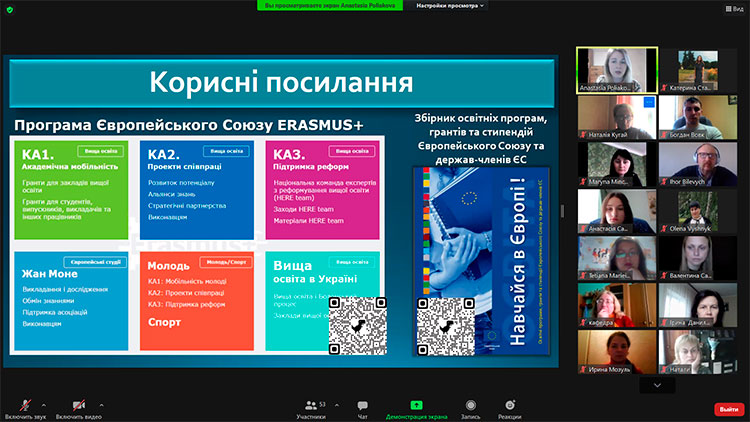Click the Європейські студії tag

pyautogui.click(x=95, y=262)
